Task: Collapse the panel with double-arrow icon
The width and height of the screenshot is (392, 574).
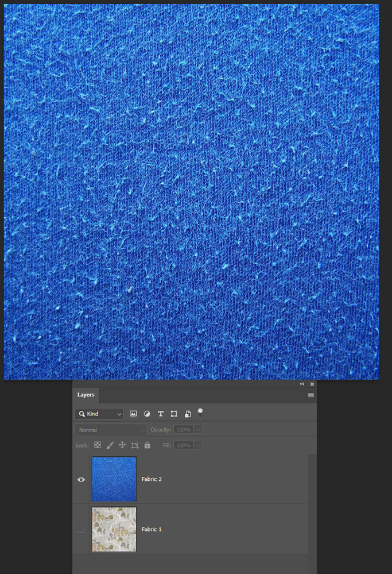Action: point(302,384)
